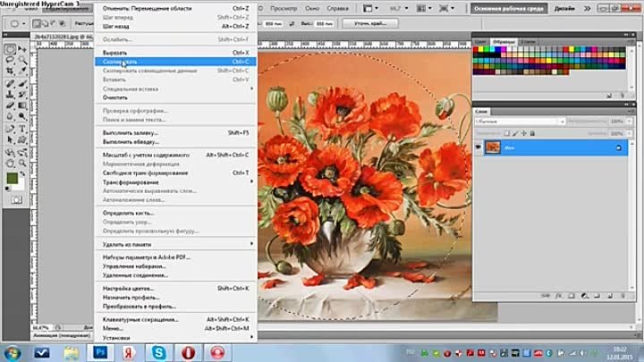
Task: Select the Move tool
Action: pyautogui.click(x=23, y=49)
